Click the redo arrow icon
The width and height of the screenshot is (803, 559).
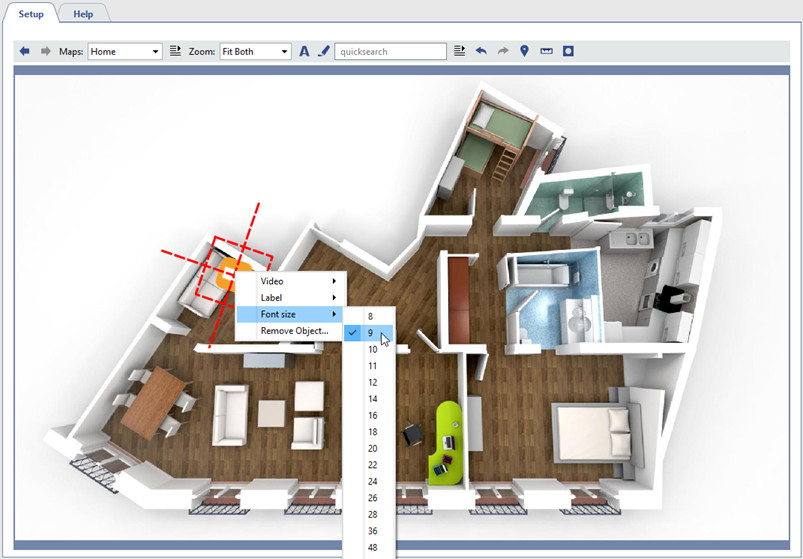click(x=503, y=51)
